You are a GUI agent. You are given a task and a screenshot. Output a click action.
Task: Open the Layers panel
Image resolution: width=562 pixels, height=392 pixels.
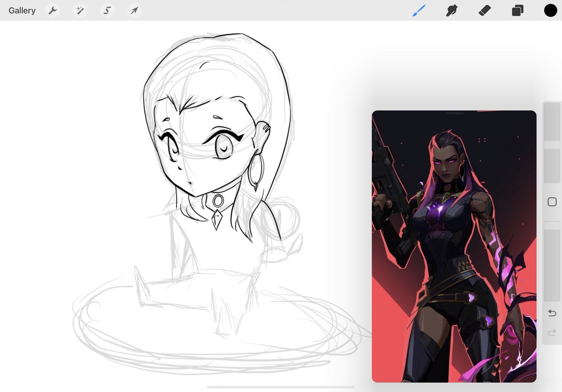(x=518, y=10)
